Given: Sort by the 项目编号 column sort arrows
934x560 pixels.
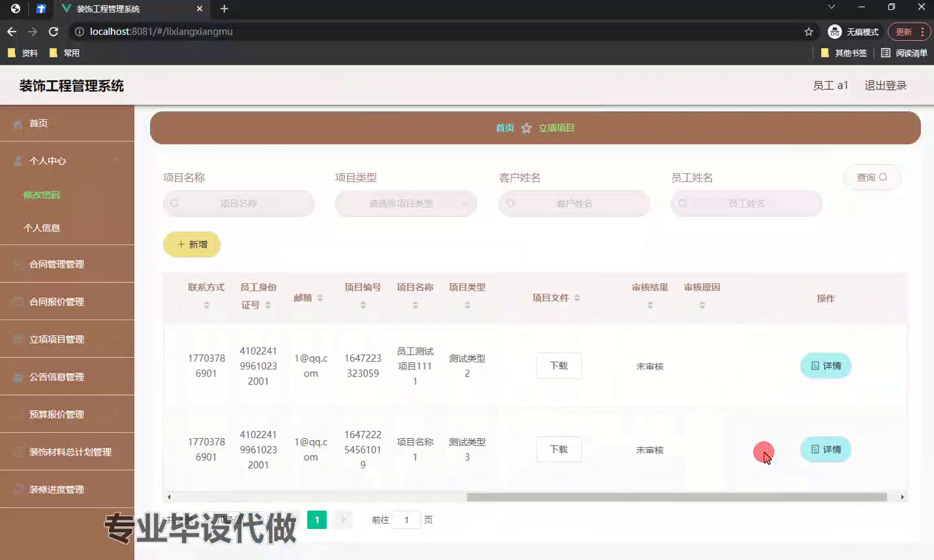Looking at the screenshot, I should coord(363,305).
